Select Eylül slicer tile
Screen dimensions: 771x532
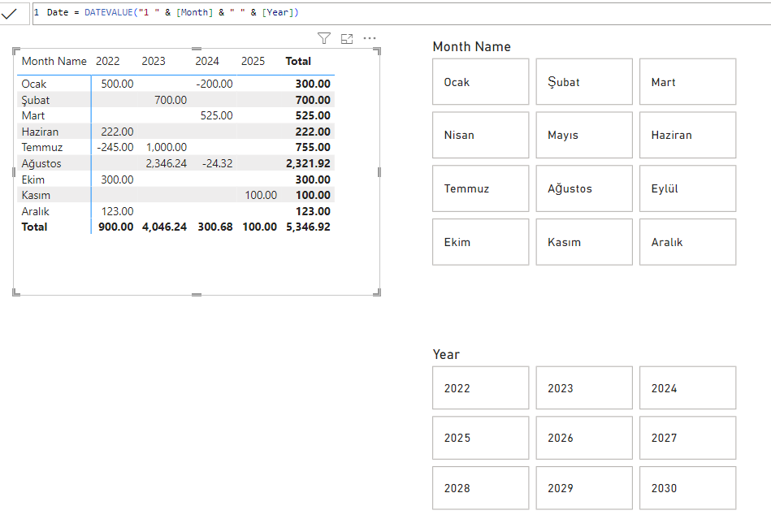point(687,188)
